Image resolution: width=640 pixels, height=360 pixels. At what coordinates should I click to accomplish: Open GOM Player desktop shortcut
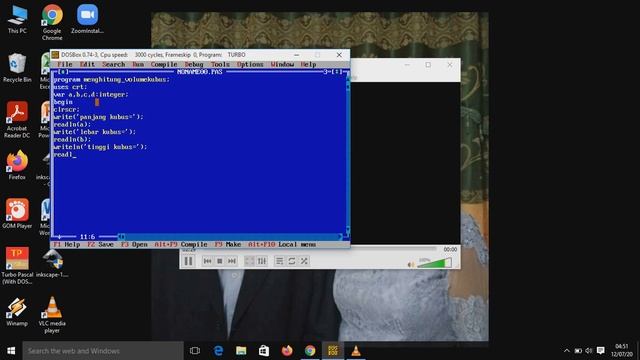click(17, 213)
